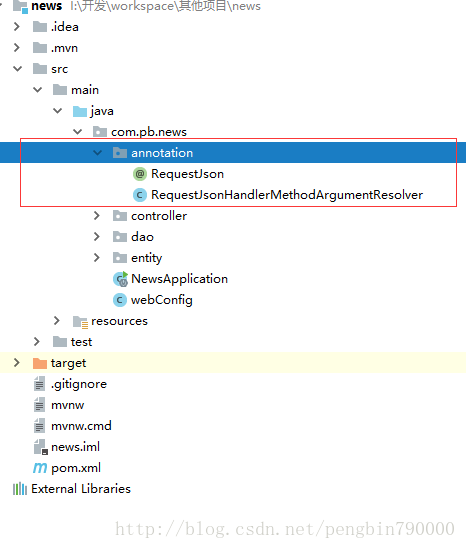Expand the entity package arrow
Image resolution: width=466 pixels, height=549 pixels.
pos(97,258)
